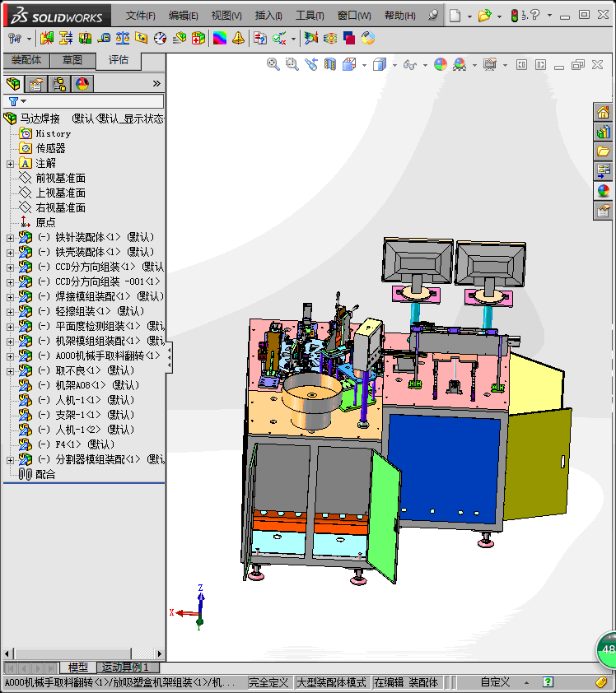Click the Interference Detection icon

coord(46,39)
